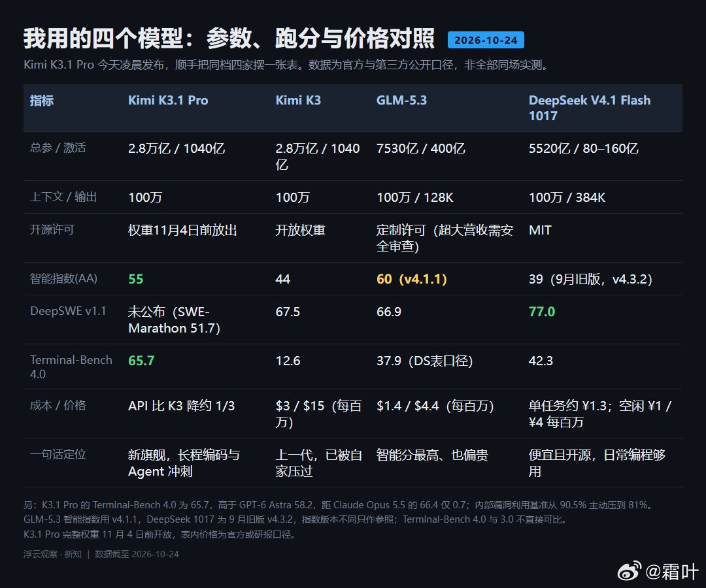Image resolution: width=706 pixels, height=588 pixels.
Task: Select the Kimi K3 column header
Action: click(x=298, y=101)
